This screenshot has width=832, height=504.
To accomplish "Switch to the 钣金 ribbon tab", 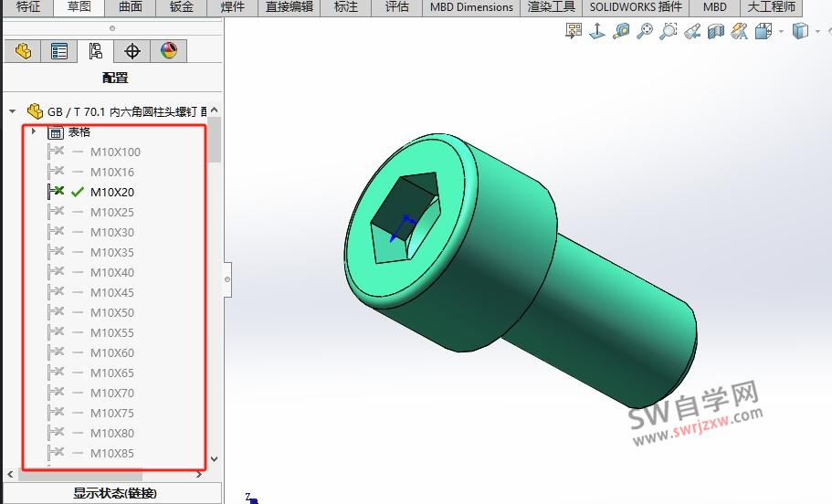I will 182,7.
